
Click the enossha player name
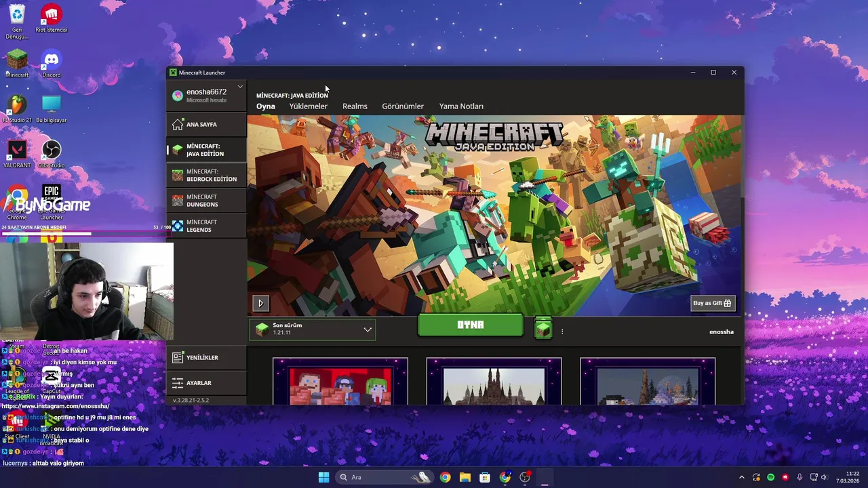(x=722, y=332)
